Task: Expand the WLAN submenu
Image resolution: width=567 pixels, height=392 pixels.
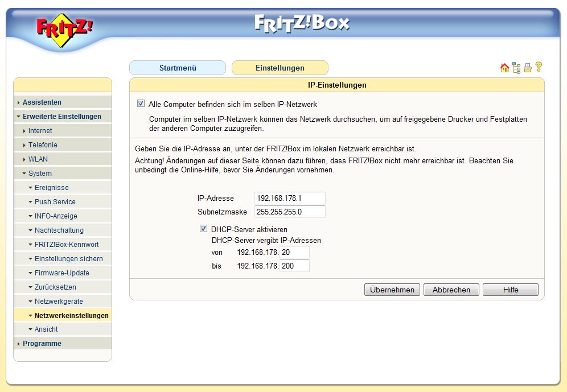Action: click(38, 159)
